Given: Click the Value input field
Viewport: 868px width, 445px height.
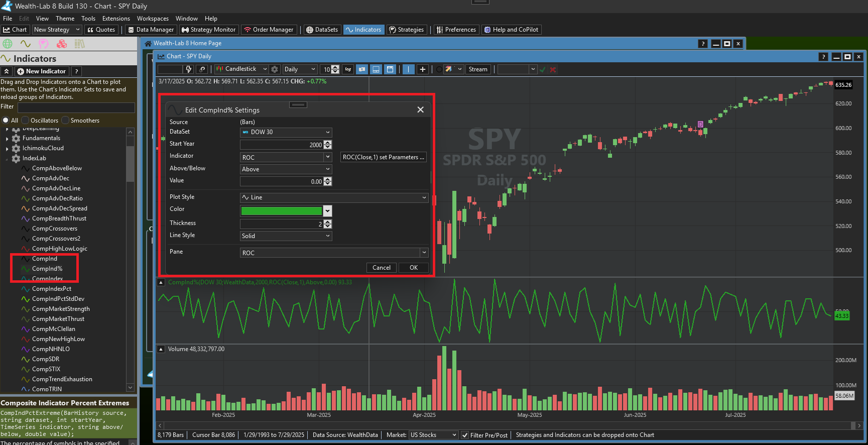Looking at the screenshot, I should click(282, 181).
